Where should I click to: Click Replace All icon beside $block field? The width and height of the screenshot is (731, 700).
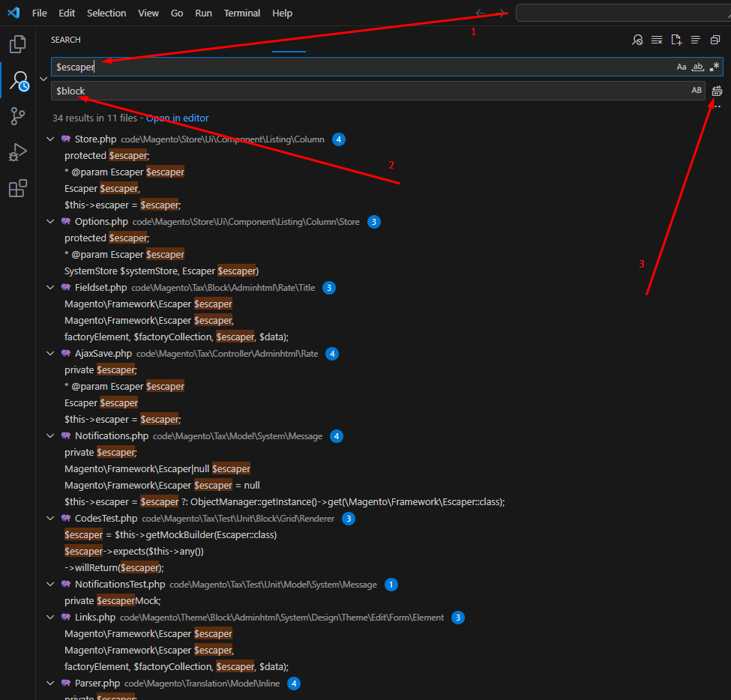[717, 91]
